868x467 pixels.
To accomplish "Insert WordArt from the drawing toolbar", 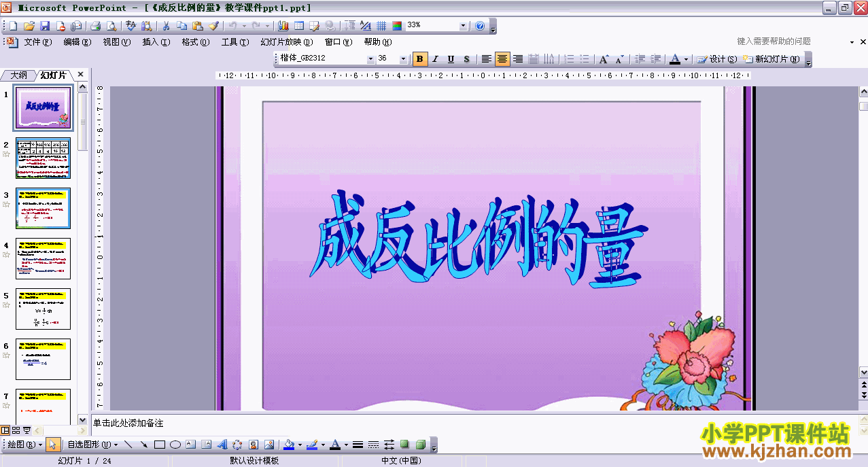I will coord(222,445).
